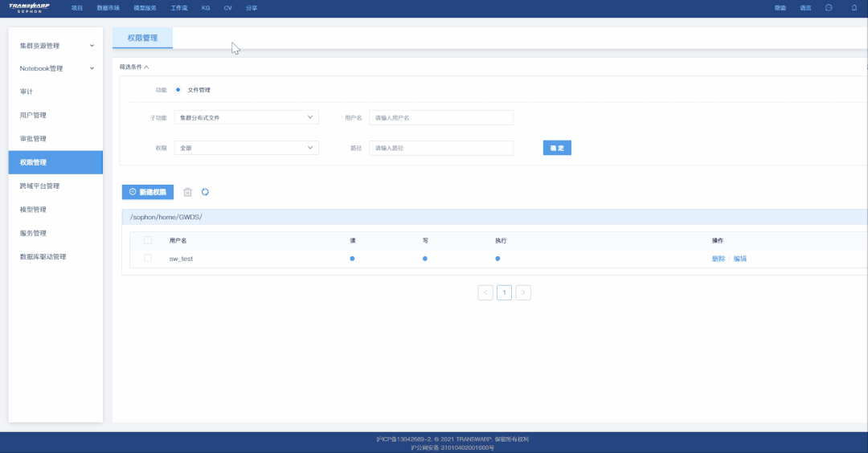Click 编辑 link for sw_test

[x=740, y=259]
